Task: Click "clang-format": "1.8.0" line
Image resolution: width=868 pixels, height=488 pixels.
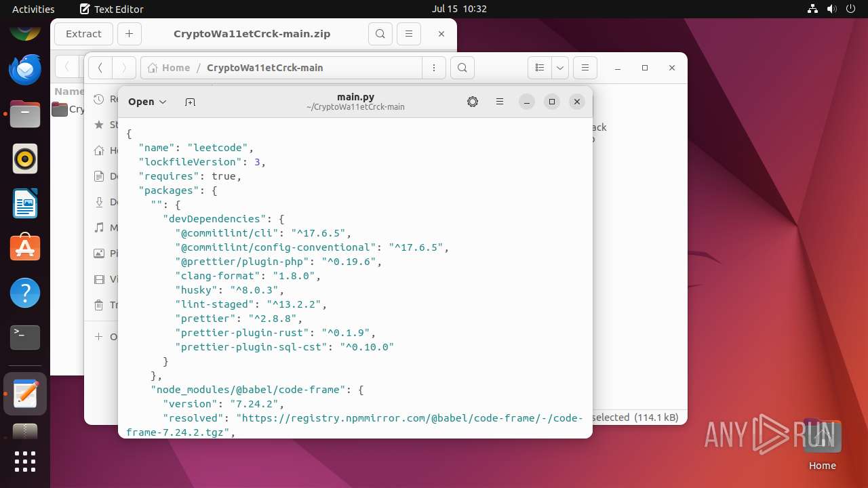Action: pos(248,276)
